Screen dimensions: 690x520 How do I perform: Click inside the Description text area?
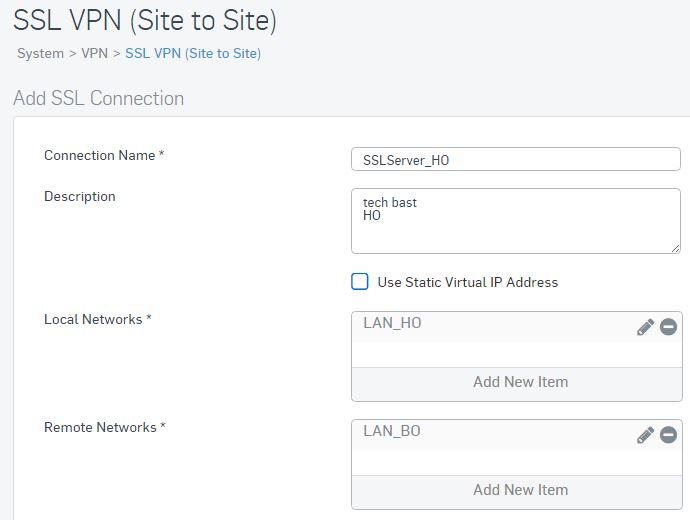point(516,221)
